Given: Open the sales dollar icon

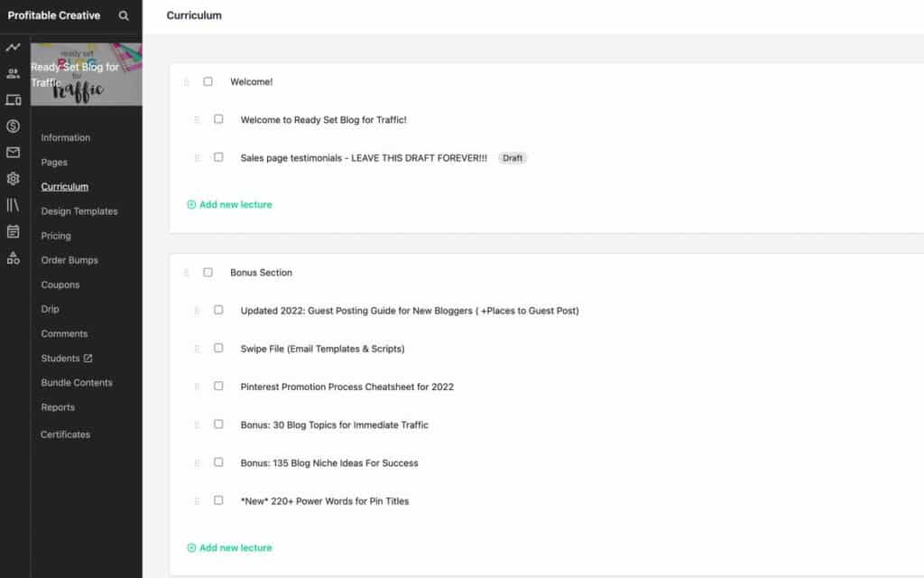Looking at the screenshot, I should pos(13,126).
